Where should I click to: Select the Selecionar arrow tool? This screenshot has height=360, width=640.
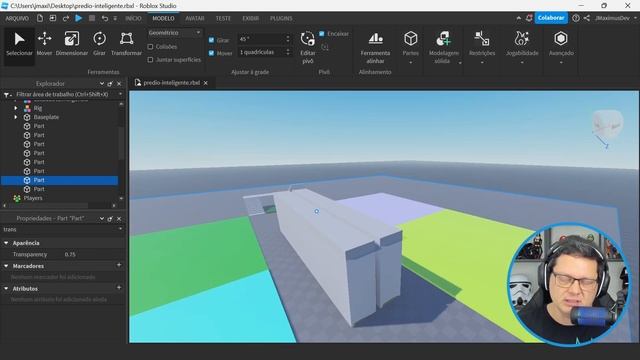click(x=19, y=44)
